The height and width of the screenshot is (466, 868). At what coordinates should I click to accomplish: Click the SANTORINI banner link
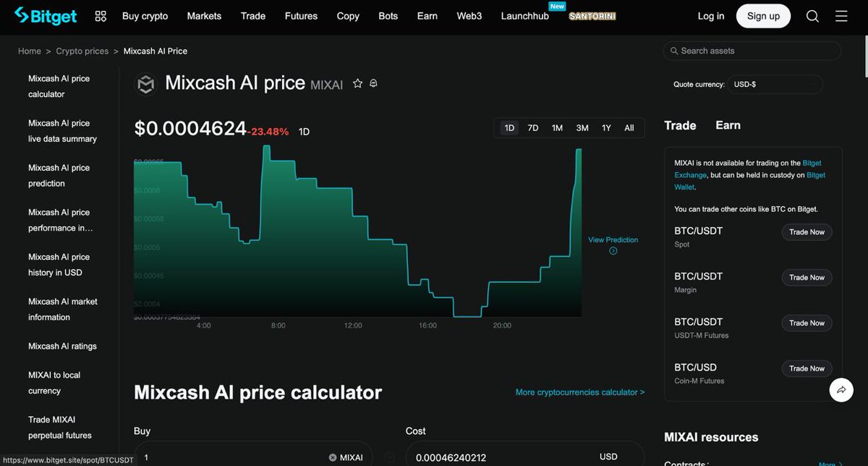point(592,16)
